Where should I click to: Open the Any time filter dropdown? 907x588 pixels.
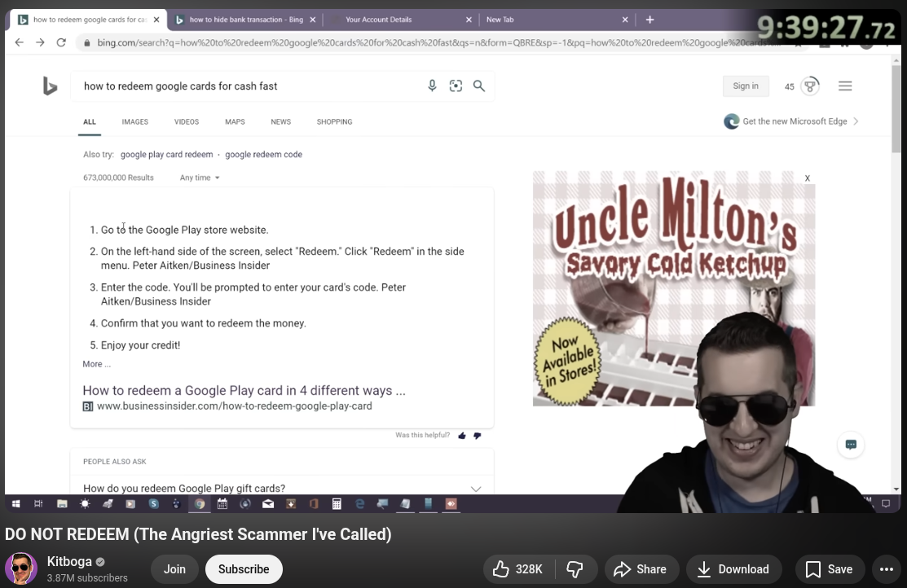point(200,178)
